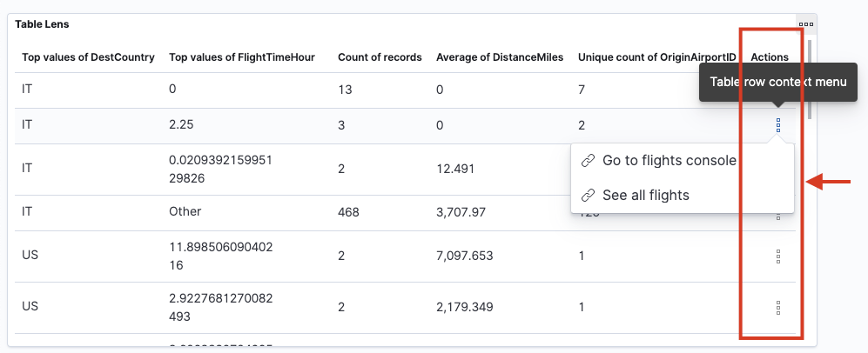Viewport: 868px width, 353px height.
Task: Expand Top values of FlightTimeHour column header
Action: point(241,57)
